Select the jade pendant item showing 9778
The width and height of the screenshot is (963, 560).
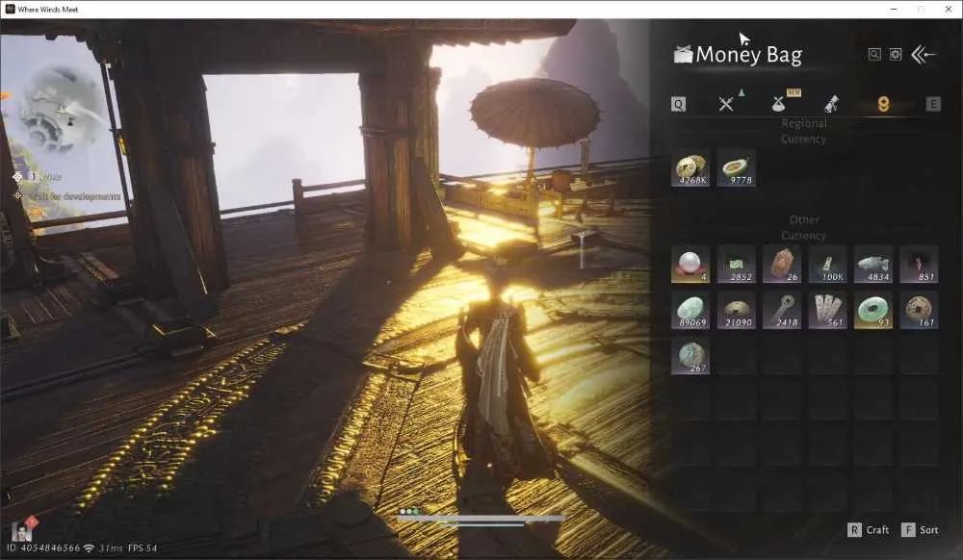(737, 168)
